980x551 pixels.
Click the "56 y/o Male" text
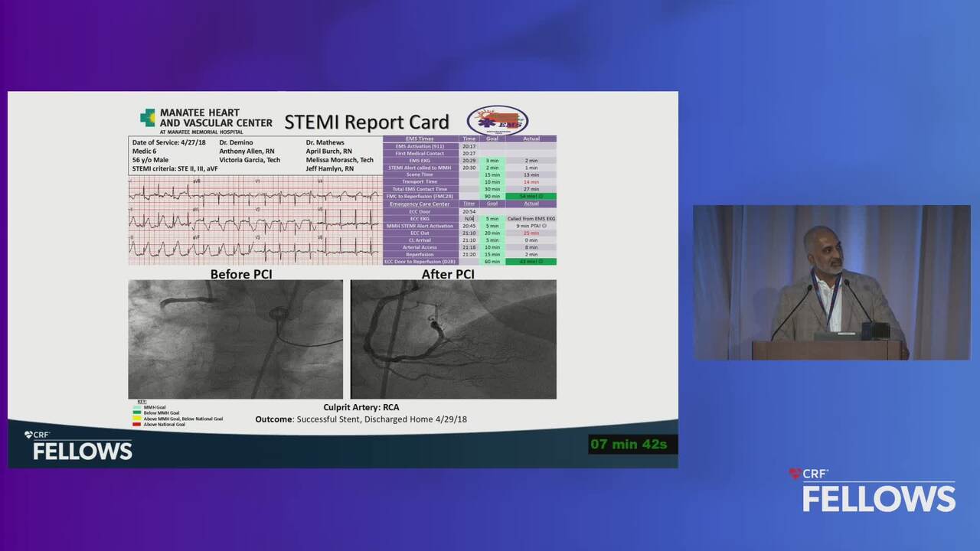tap(150, 160)
